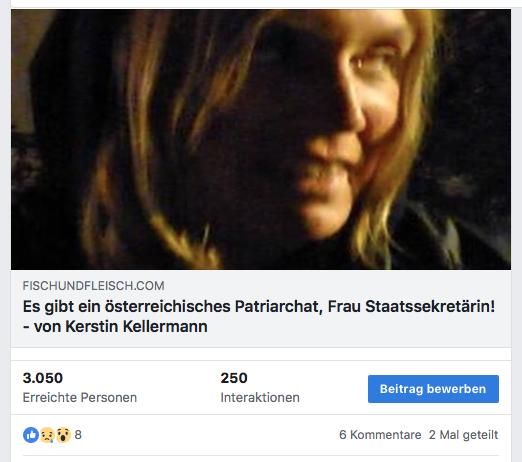The height and width of the screenshot is (462, 522).
Task: Click the wow surprised reaction emoji
Action: [63, 435]
